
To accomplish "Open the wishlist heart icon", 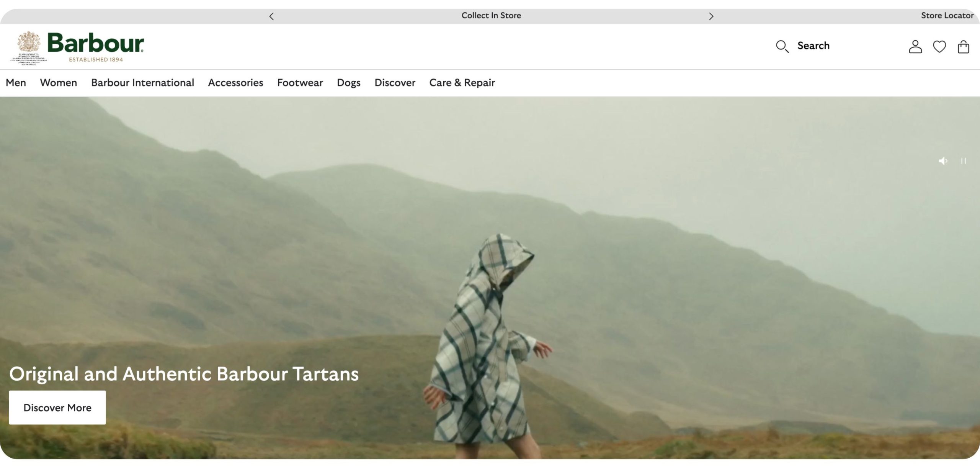I will [x=939, y=47].
